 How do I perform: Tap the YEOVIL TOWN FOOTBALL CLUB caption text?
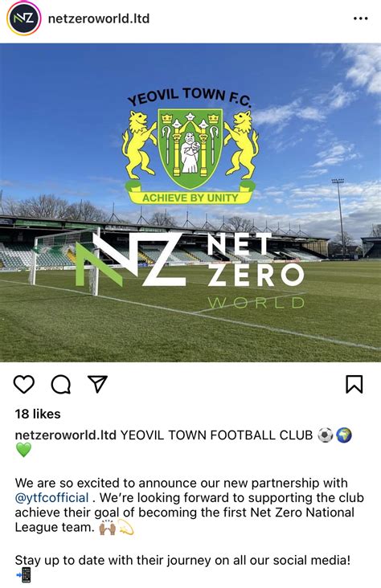tap(216, 435)
